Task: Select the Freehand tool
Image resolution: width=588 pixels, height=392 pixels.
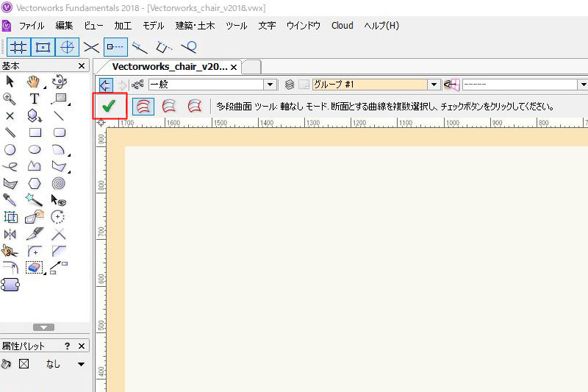Action: (x=10, y=166)
